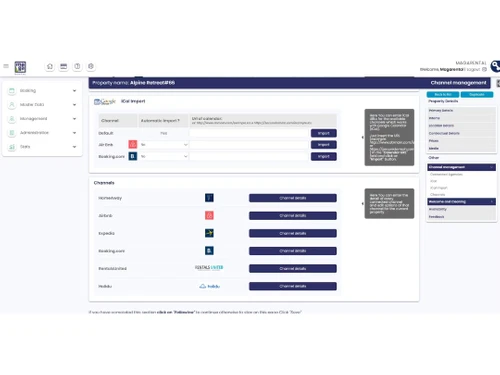Viewport: 500px width, 375px height.
Task: Open Channel details for Airbnb
Action: [x=293, y=216]
